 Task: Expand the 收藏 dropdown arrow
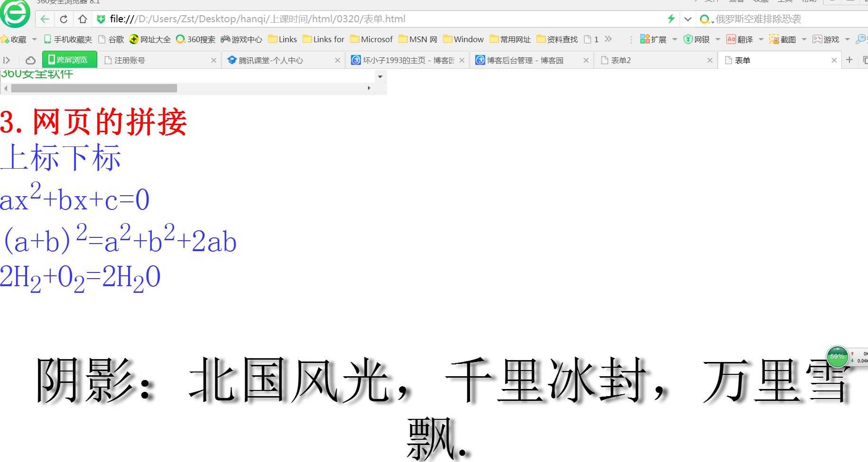point(34,39)
